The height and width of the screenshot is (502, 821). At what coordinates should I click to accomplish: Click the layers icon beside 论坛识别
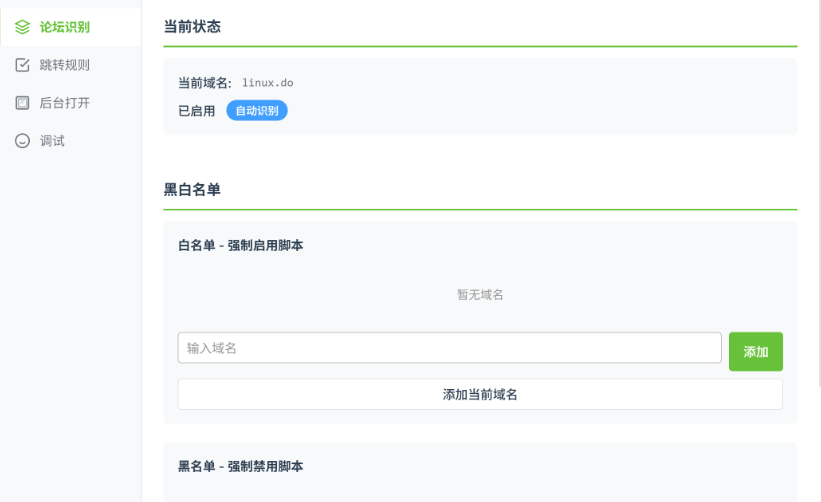point(22,27)
